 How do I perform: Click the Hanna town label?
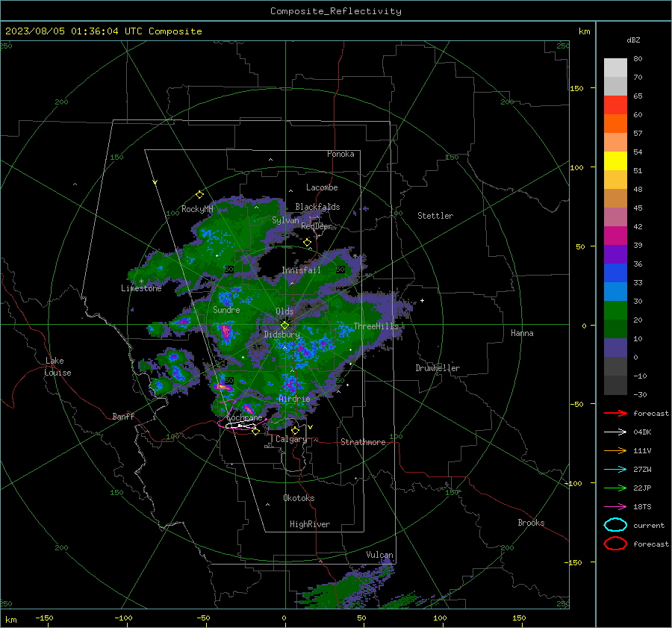(522, 333)
